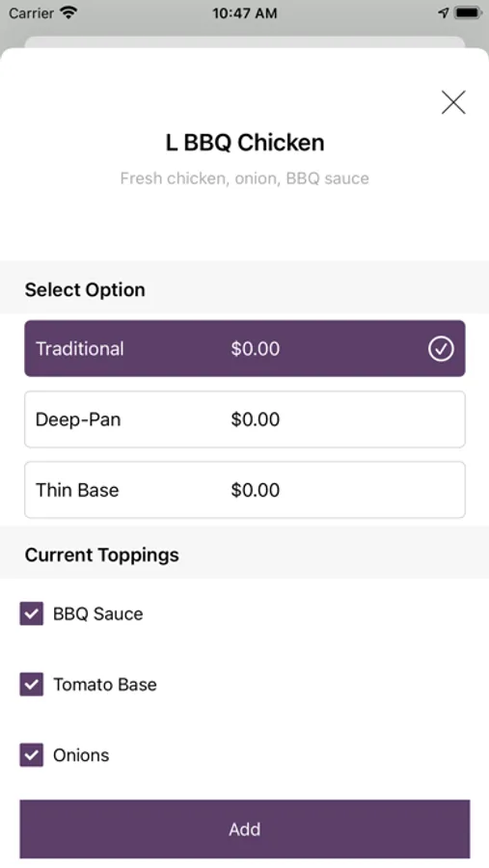Tap the location arrow status icon

pos(444,13)
